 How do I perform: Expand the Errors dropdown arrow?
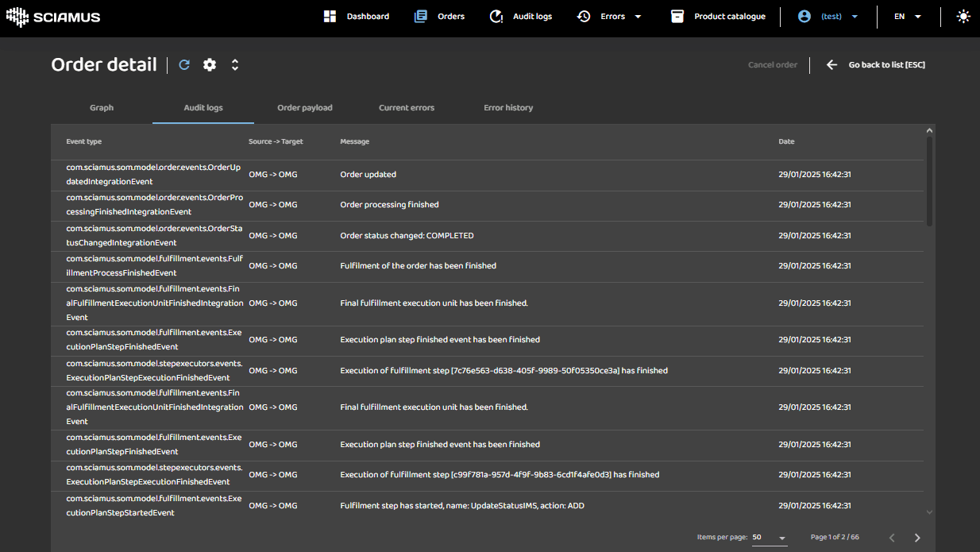(x=638, y=17)
